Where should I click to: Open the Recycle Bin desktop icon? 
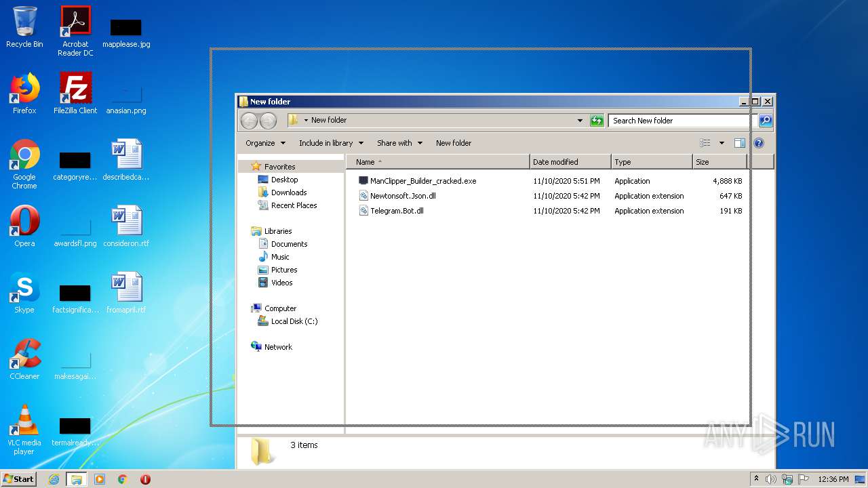click(x=24, y=27)
